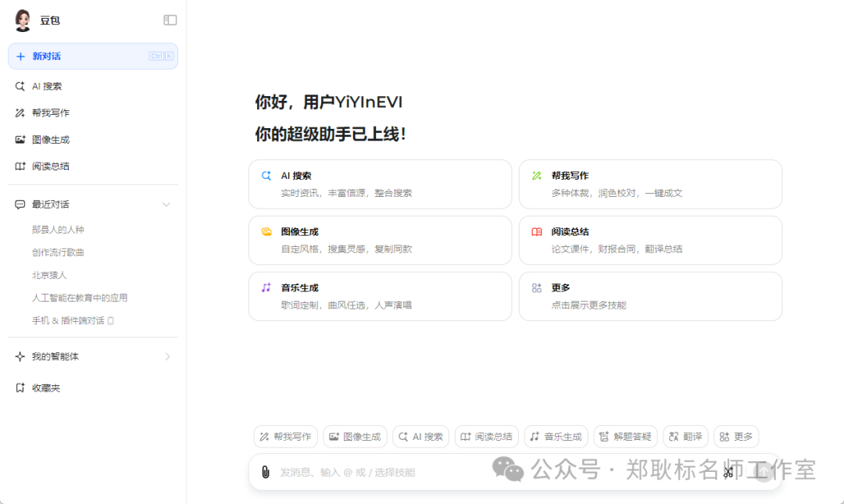This screenshot has width=844, height=504.
Task: Click the grid icon on 更多 card
Action: [537, 288]
